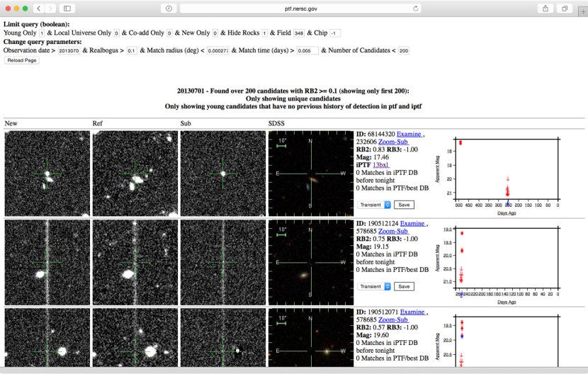Open Examine link for ID 68144320
This screenshot has height=374, width=588.
tap(409, 135)
